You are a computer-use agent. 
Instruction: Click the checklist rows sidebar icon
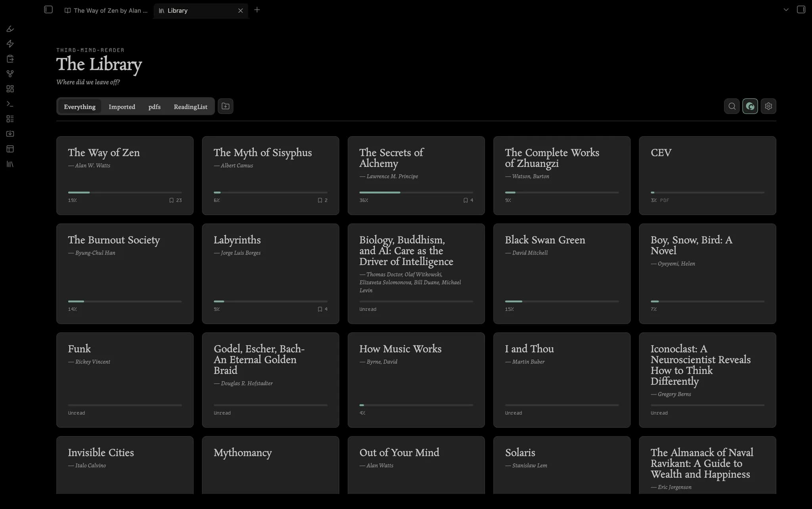(10, 119)
